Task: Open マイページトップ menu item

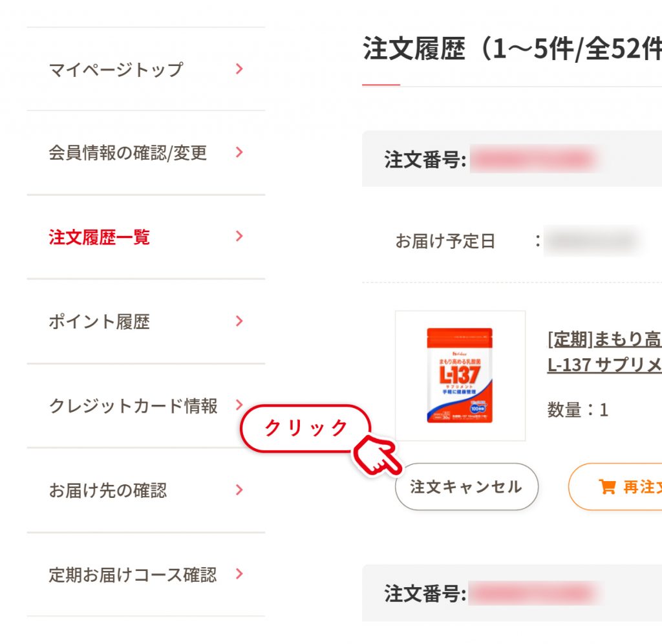Action: (x=145, y=69)
